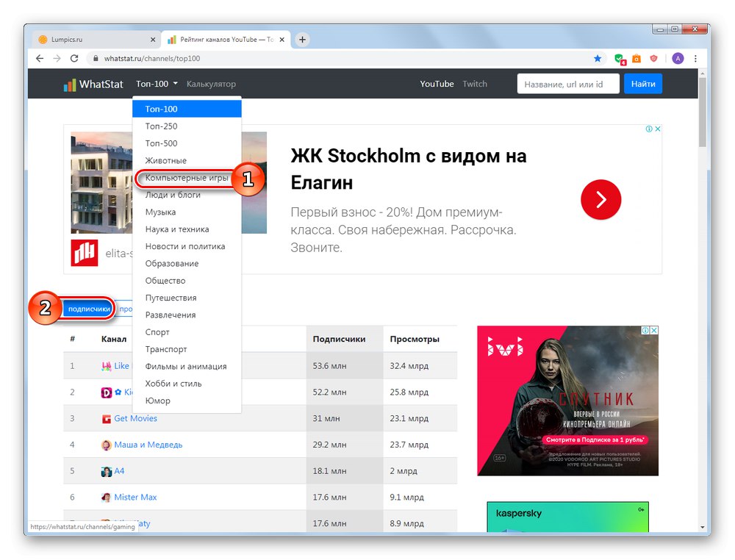The width and height of the screenshot is (735, 560).
Task: Open Mister Max channel link
Action: tap(135, 498)
